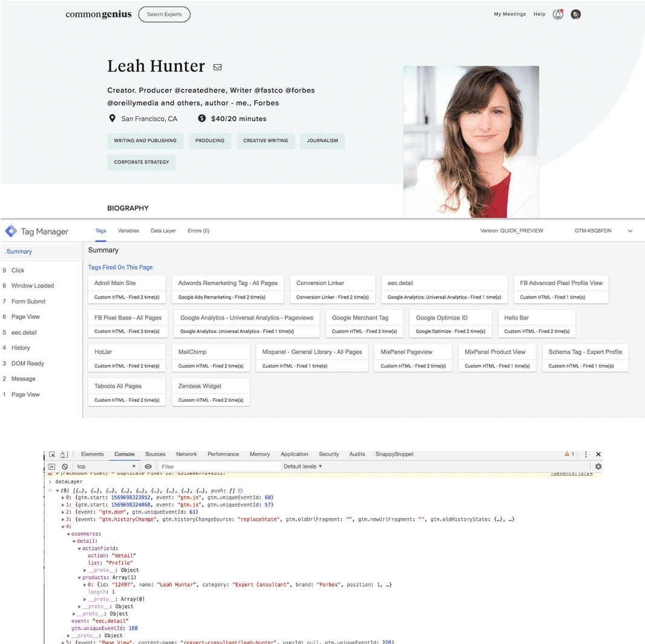Open the FB Advanced Pixel Profile View tag

(561, 290)
